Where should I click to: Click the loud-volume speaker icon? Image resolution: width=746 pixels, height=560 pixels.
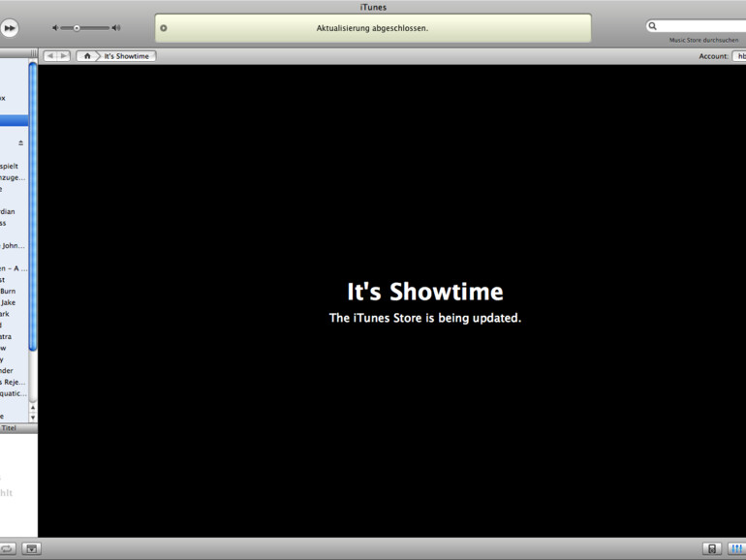click(x=116, y=28)
